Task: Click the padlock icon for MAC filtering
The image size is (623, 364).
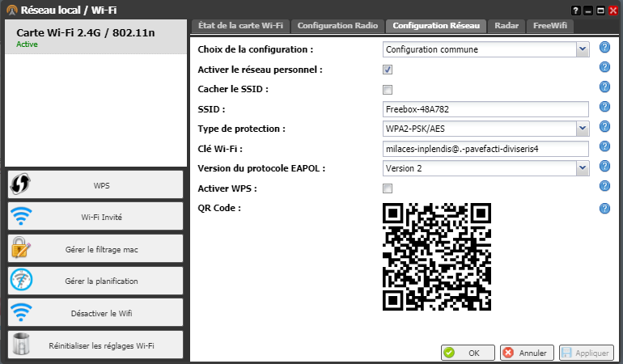Action: 21,248
